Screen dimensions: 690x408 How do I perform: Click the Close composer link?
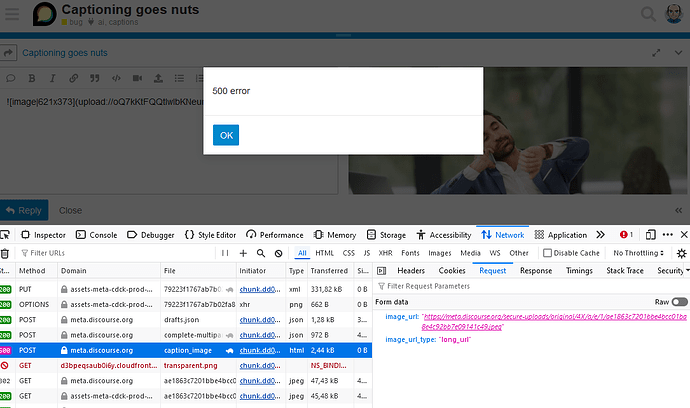70,210
